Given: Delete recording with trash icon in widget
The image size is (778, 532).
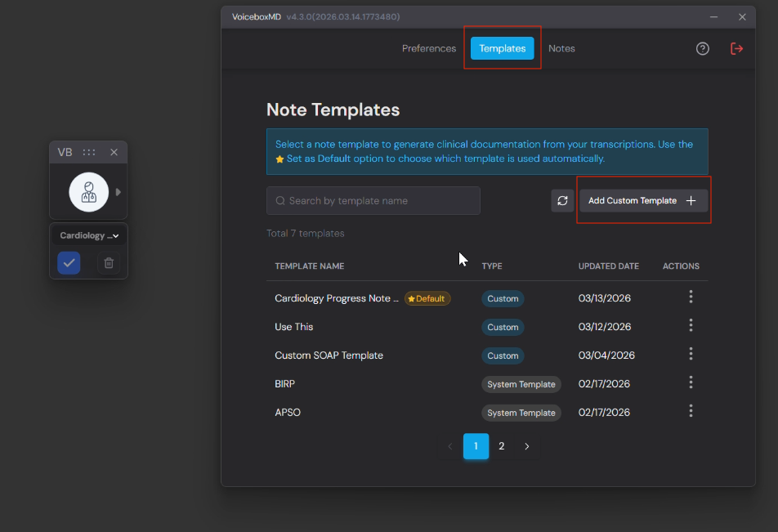Looking at the screenshot, I should pos(109,263).
